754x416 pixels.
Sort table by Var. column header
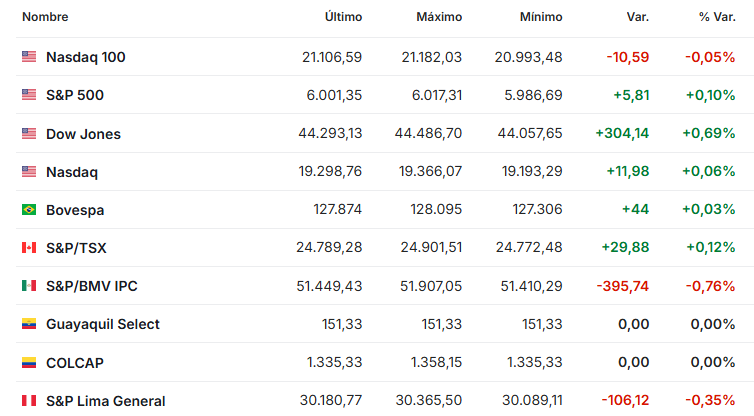tap(638, 17)
